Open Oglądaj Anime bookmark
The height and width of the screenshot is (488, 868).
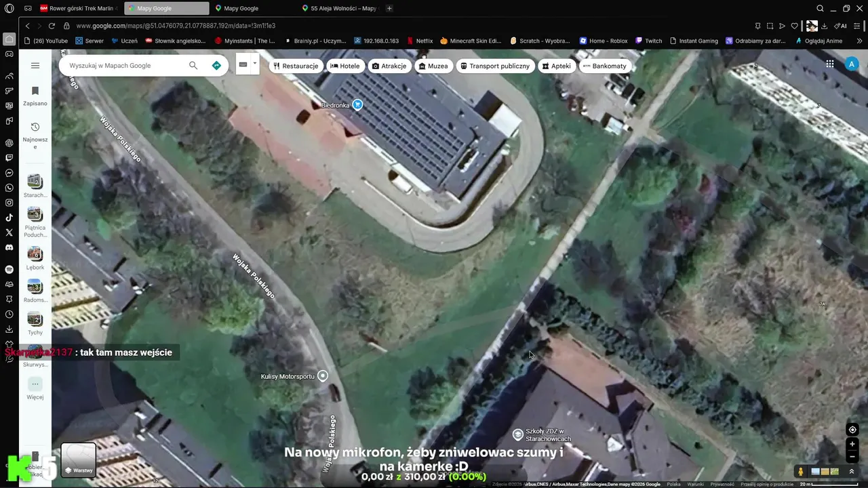pos(818,41)
